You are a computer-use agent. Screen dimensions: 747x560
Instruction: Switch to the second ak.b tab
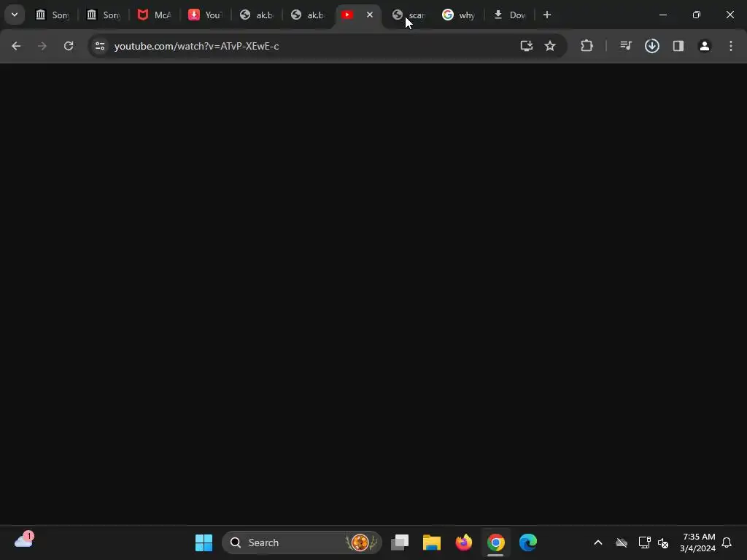(x=307, y=15)
